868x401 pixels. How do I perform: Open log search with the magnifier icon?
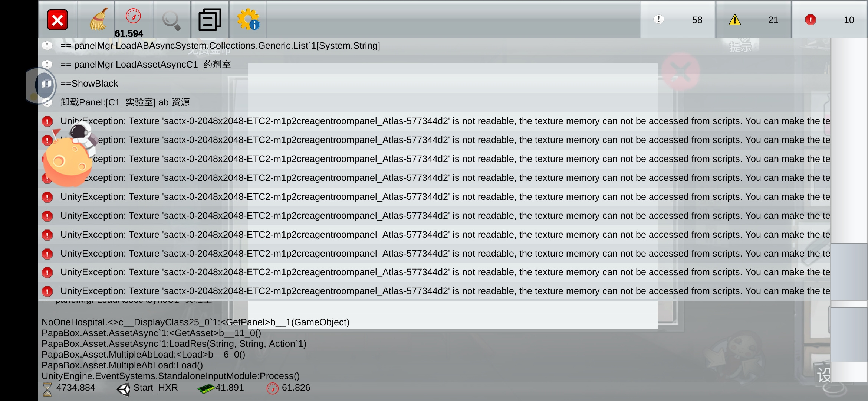(x=171, y=20)
